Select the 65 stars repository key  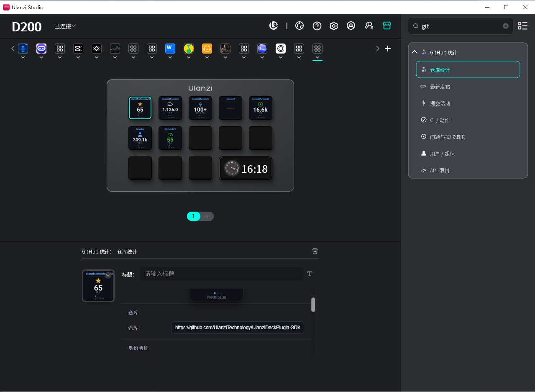[140, 108]
